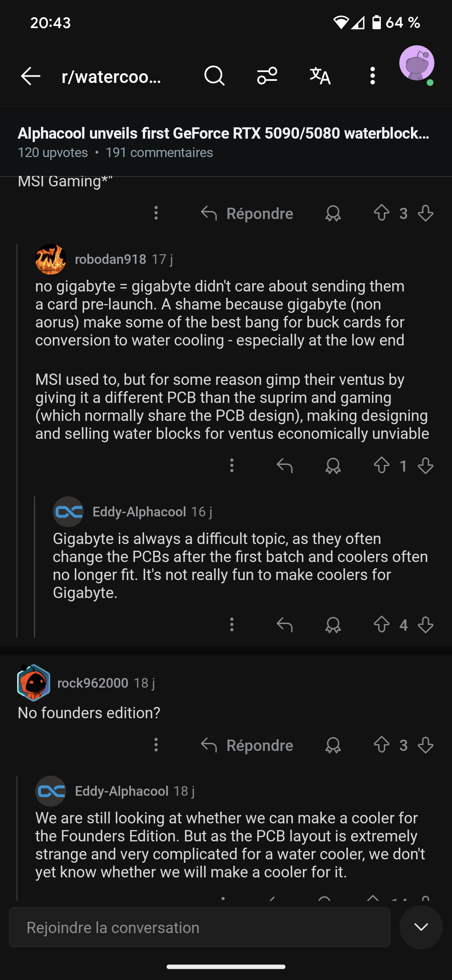Tap the back arrow icon

[x=31, y=76]
